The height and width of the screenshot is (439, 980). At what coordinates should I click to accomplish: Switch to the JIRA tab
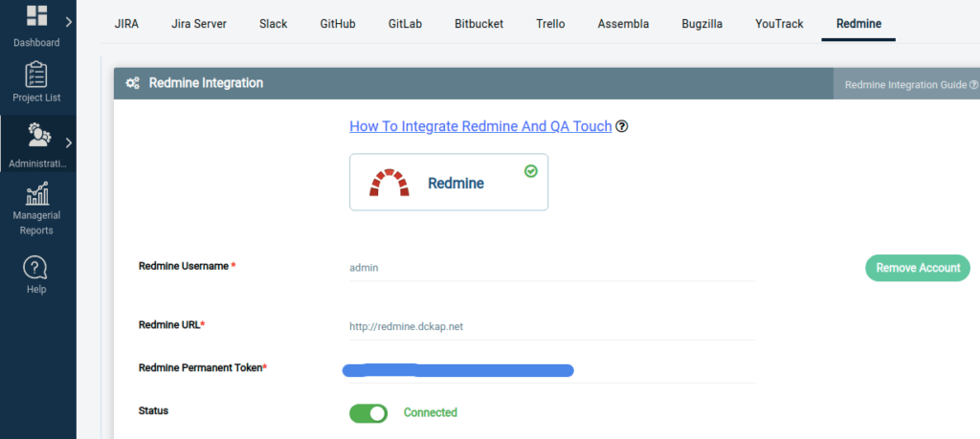[127, 23]
